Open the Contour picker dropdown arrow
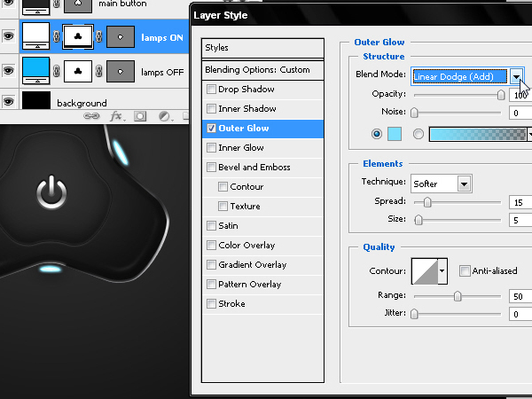Image resolution: width=532 pixels, height=399 pixels. point(442,271)
